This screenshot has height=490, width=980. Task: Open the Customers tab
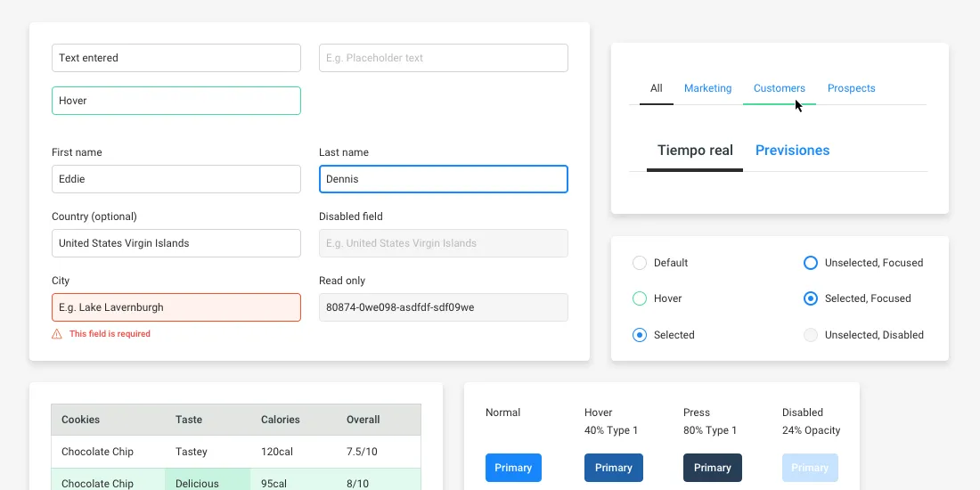tap(779, 88)
